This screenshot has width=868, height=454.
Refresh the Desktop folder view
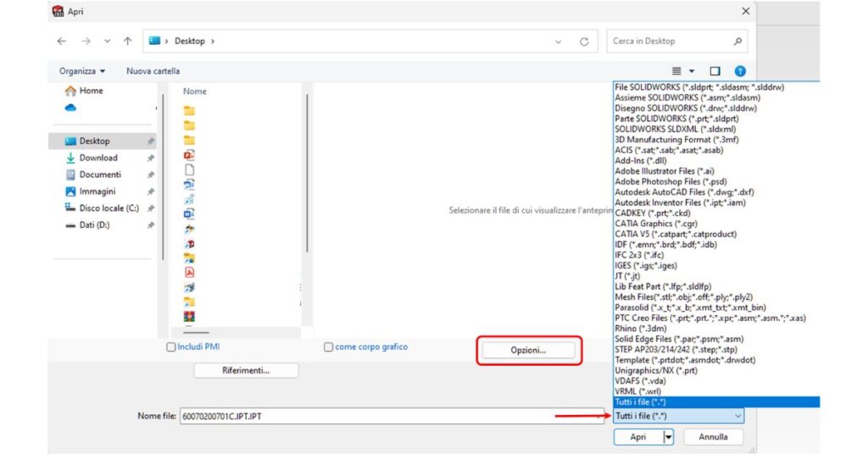coord(584,42)
